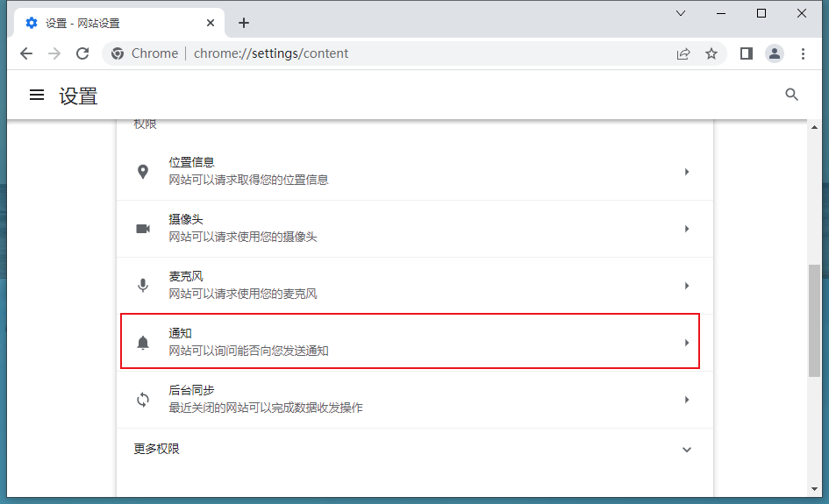
Task: Expand the 麦克风 row arrow
Action: [x=686, y=286]
